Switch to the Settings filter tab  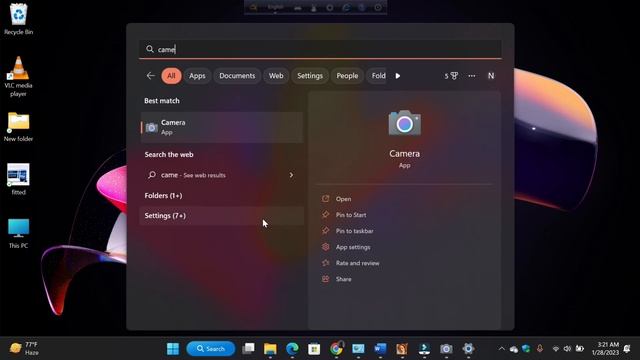pos(310,76)
